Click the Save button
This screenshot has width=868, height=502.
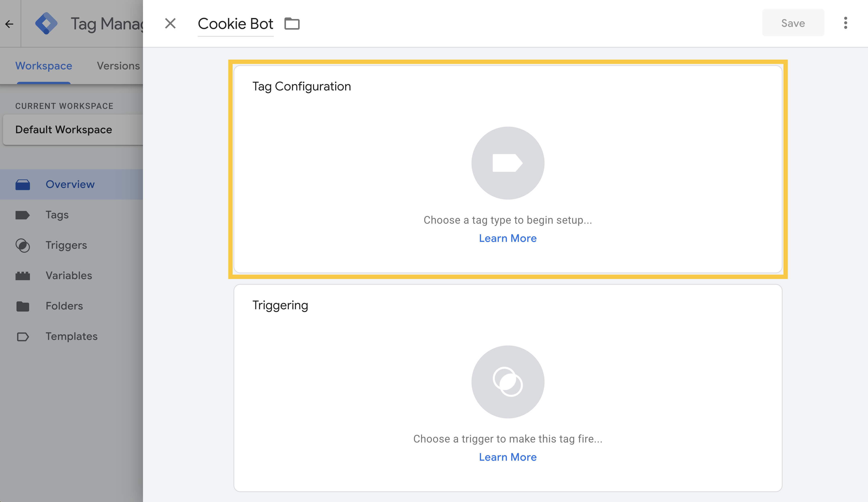[x=793, y=23]
